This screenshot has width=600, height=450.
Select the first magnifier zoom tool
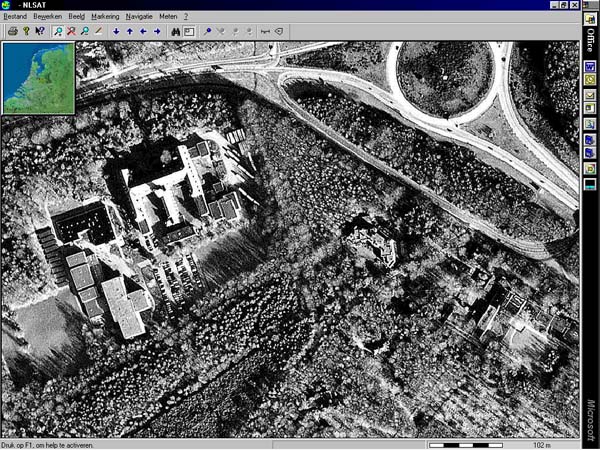(58, 31)
